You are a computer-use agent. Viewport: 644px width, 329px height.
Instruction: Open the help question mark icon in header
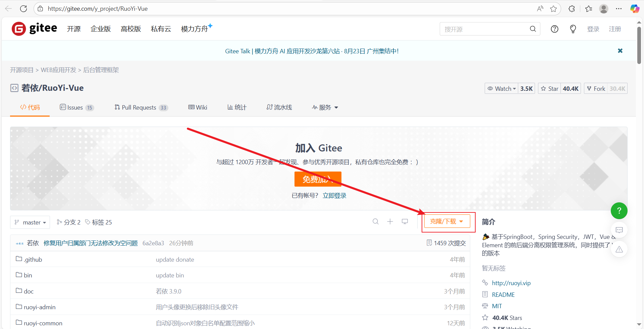tap(554, 29)
